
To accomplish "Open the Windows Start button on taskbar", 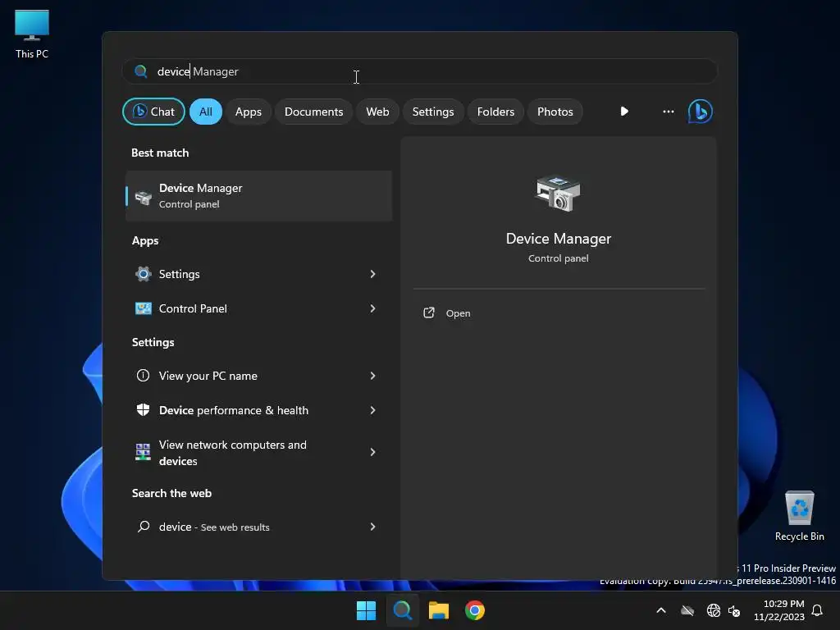I will click(x=367, y=610).
